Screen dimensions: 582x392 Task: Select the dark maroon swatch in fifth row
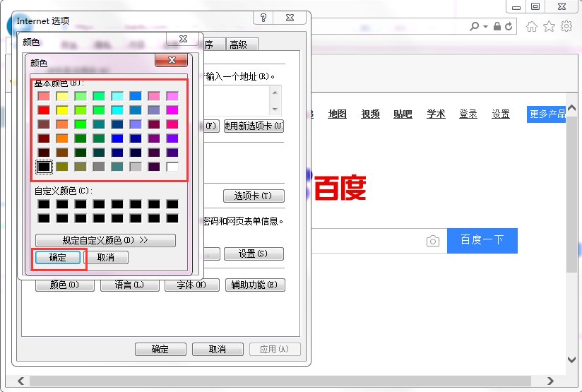pyautogui.click(x=44, y=153)
